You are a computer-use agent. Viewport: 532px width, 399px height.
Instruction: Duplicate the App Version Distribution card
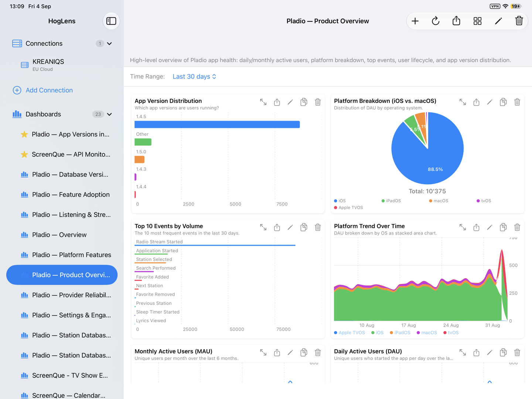pyautogui.click(x=304, y=102)
